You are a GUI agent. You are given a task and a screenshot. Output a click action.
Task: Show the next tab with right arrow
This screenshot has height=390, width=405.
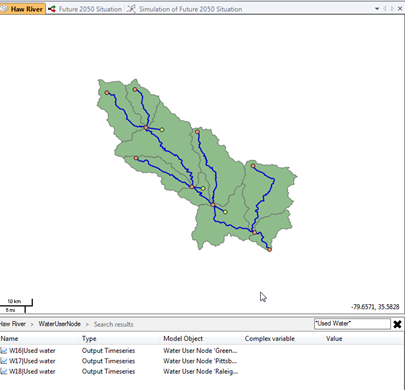(x=392, y=9)
